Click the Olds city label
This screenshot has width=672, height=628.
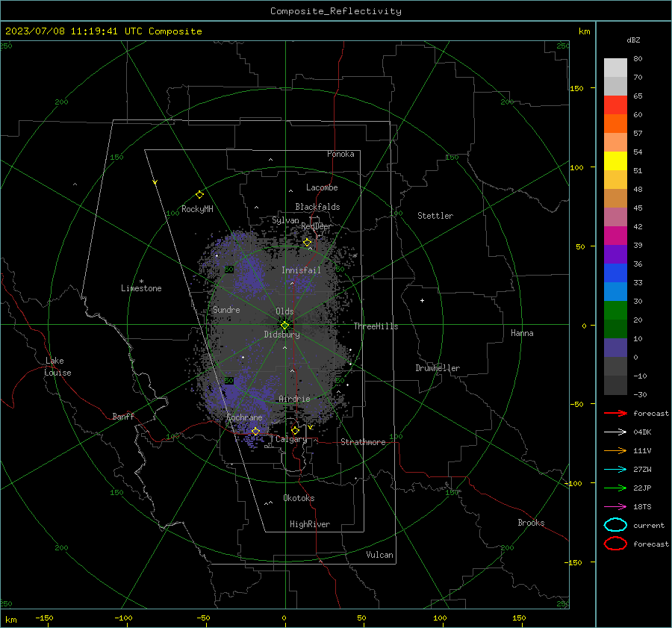(x=284, y=311)
